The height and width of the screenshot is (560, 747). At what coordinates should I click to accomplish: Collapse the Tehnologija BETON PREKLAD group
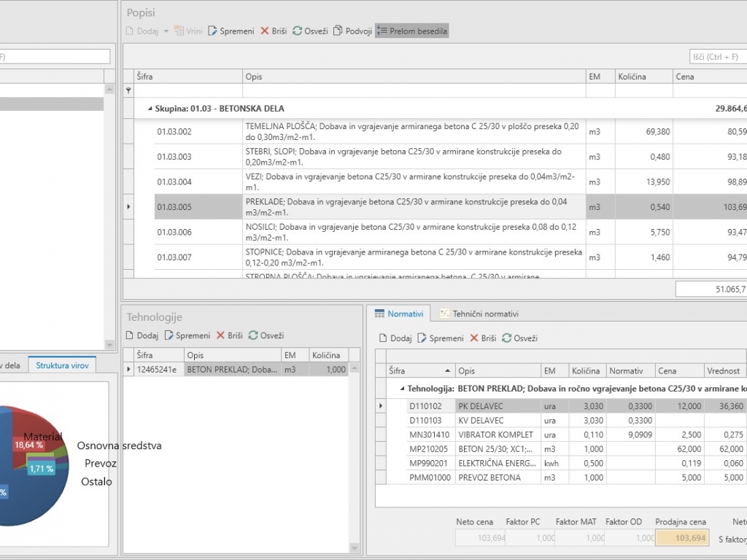401,389
